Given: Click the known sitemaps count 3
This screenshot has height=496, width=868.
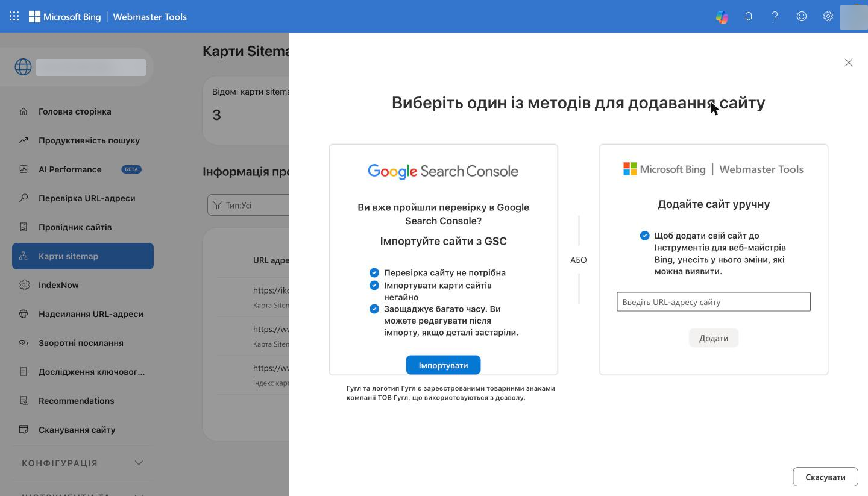Looking at the screenshot, I should 216,115.
